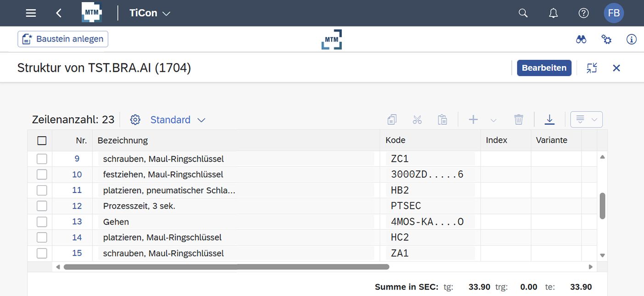The width and height of the screenshot is (644, 296).
Task: Tick the checkbox for row 9
Action: click(42, 159)
